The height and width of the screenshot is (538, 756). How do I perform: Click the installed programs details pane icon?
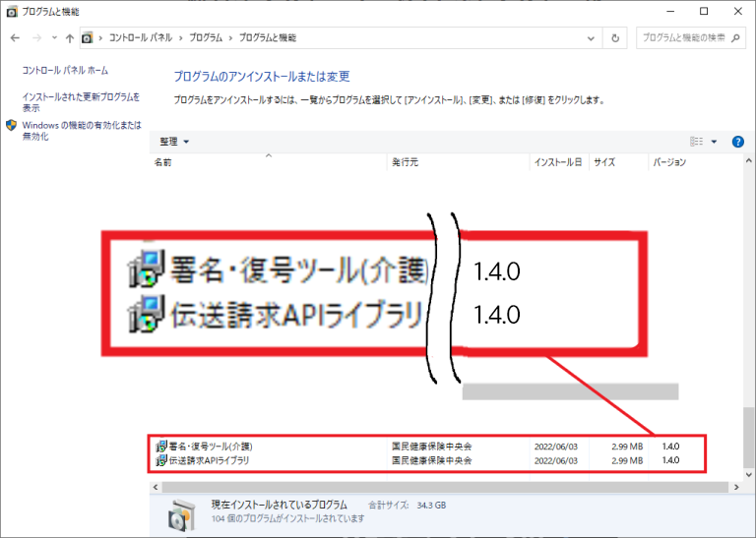point(182,514)
